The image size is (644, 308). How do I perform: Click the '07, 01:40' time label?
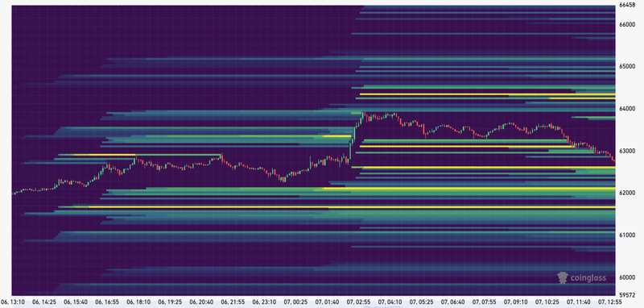click(328, 302)
